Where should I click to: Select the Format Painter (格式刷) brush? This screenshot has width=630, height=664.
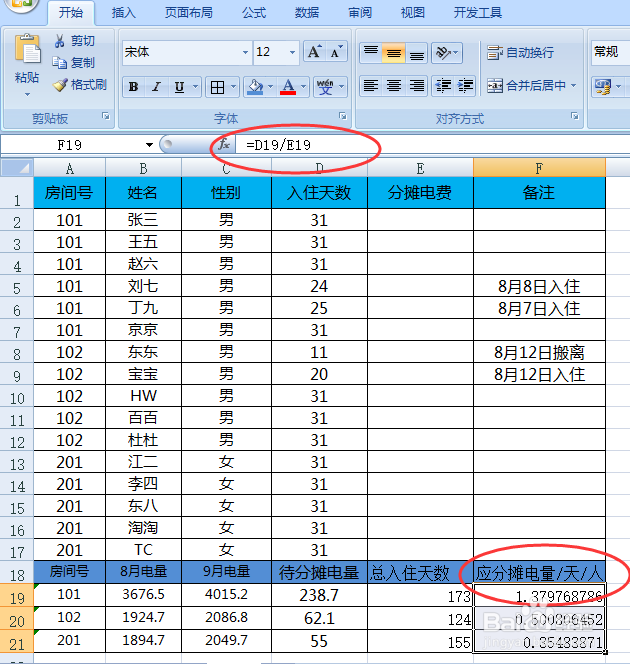point(60,85)
